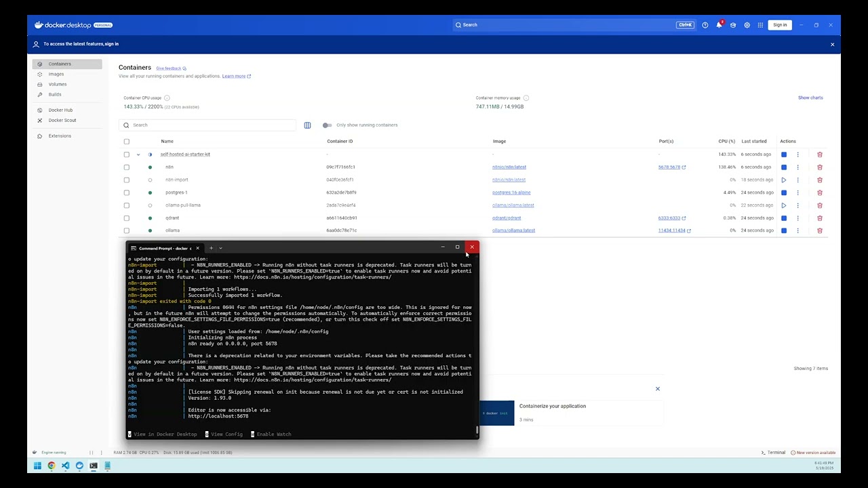Stop the postgres-1 container

(784, 192)
